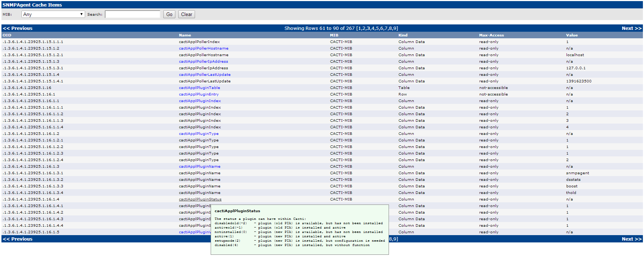Open the MIB 'Any' dropdown
The width and height of the screenshot is (644, 257).
coord(53,14)
